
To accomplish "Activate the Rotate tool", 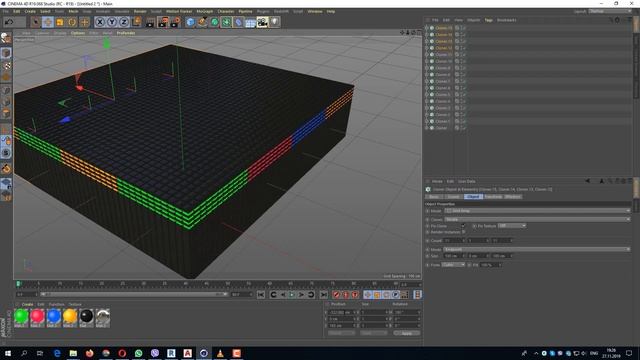I will tap(72, 22).
